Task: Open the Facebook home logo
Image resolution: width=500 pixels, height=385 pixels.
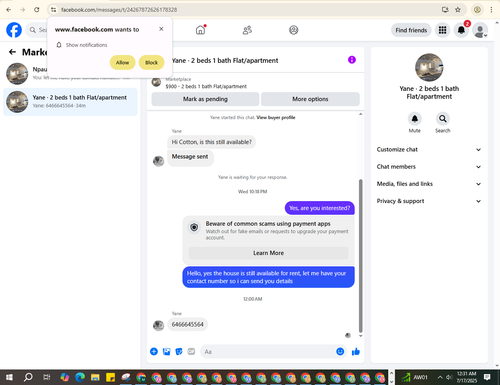Action: point(14,30)
